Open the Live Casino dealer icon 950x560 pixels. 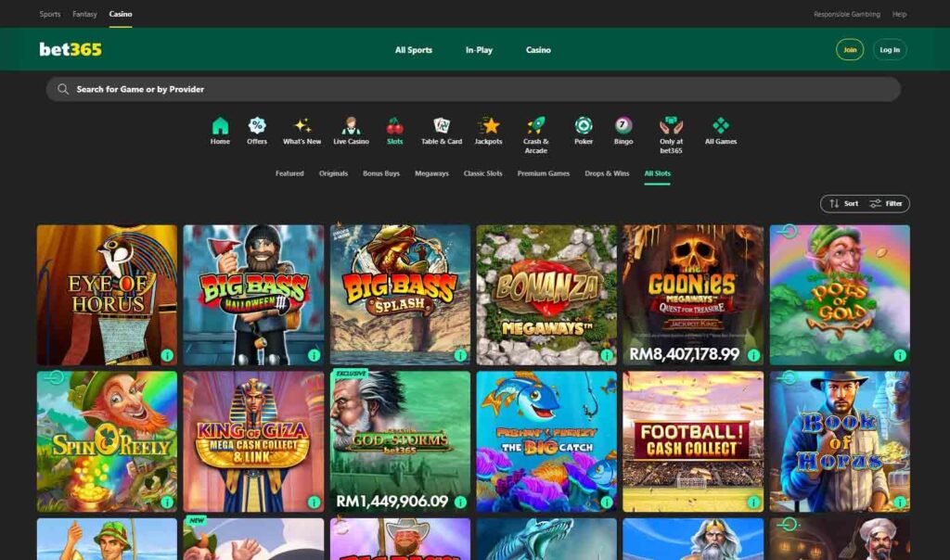pyautogui.click(x=351, y=125)
